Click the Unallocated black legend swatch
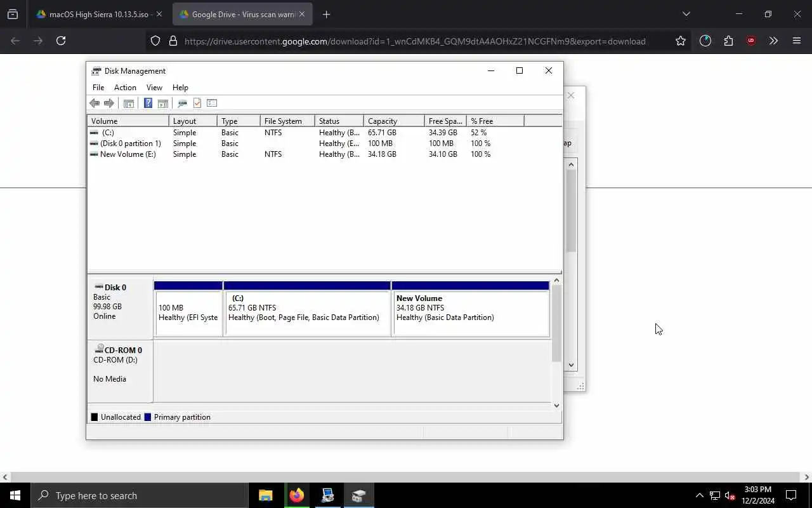 tap(95, 417)
